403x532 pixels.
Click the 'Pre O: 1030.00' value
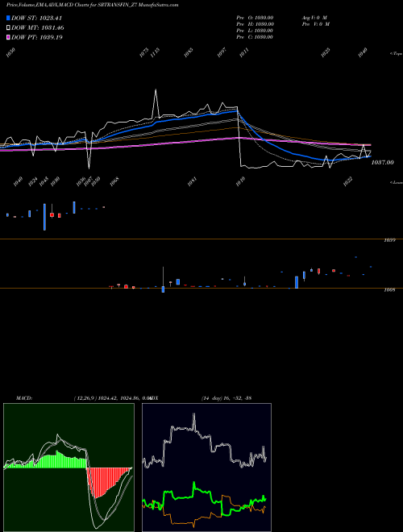click(x=255, y=18)
